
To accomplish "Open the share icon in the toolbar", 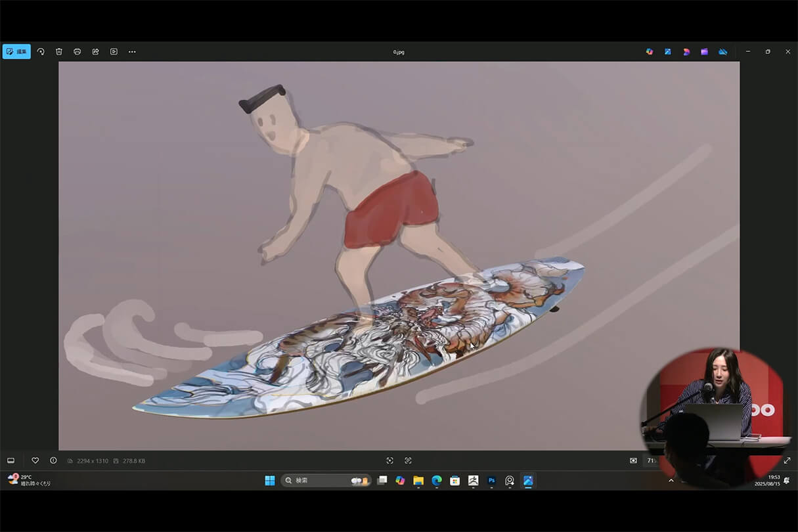I will 95,51.
